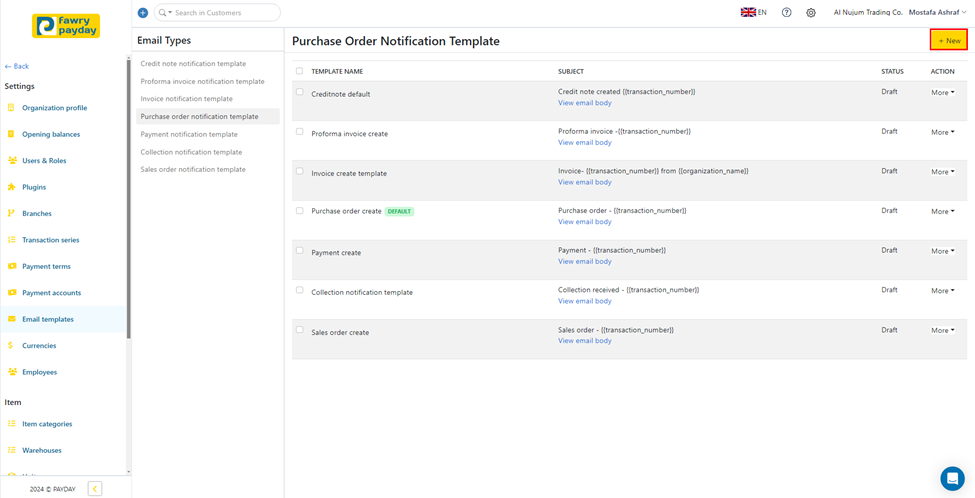Click the New template button
This screenshot has height=498, width=975.
(x=948, y=40)
